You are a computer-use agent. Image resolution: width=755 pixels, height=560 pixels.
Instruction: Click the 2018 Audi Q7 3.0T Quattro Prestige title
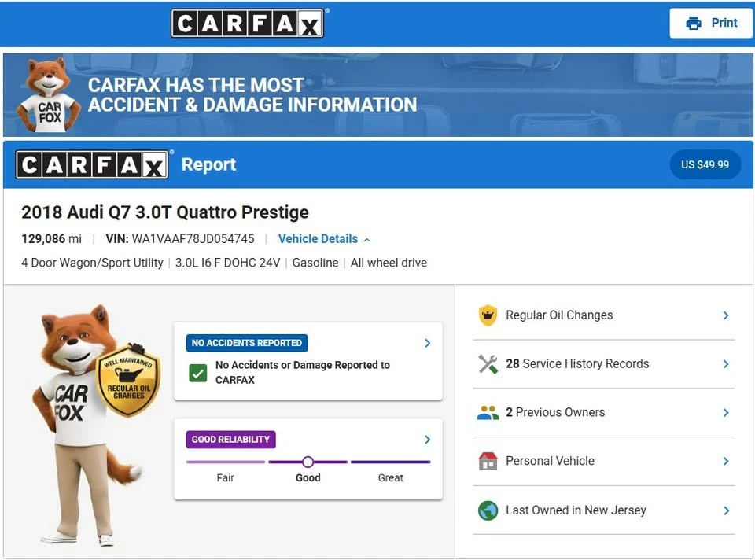(x=164, y=212)
